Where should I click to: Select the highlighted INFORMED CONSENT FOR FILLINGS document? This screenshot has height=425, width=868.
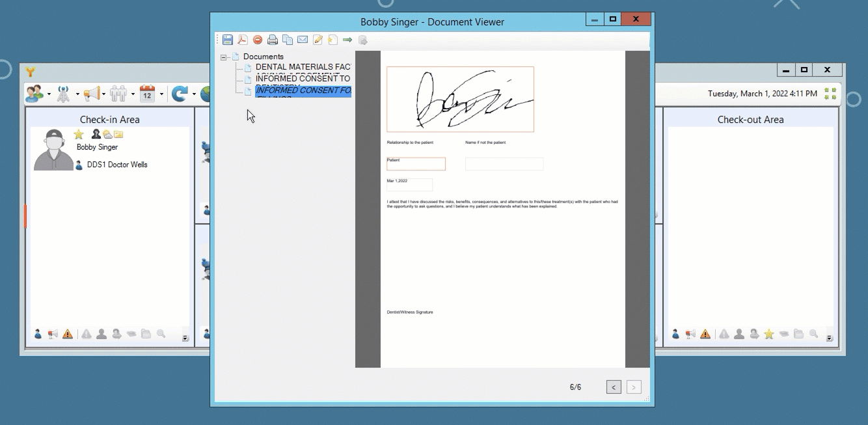click(303, 90)
